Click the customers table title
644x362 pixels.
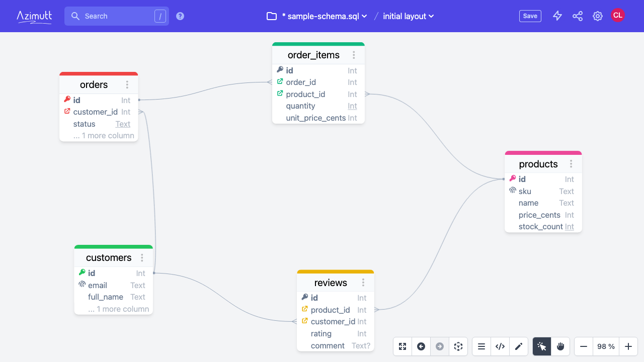pos(109,257)
